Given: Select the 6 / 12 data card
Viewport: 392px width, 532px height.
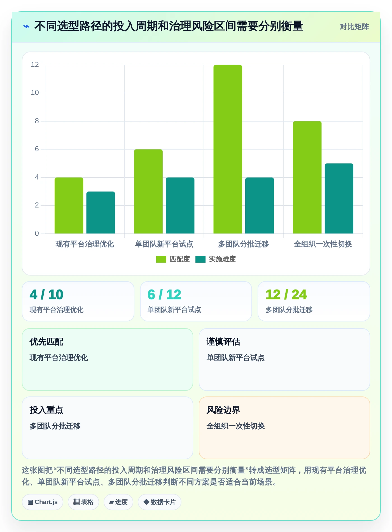Looking at the screenshot, I should (x=196, y=301).
